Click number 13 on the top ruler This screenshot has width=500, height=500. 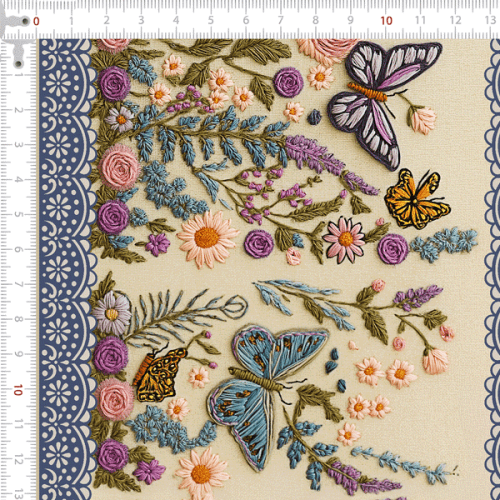tap(490, 20)
